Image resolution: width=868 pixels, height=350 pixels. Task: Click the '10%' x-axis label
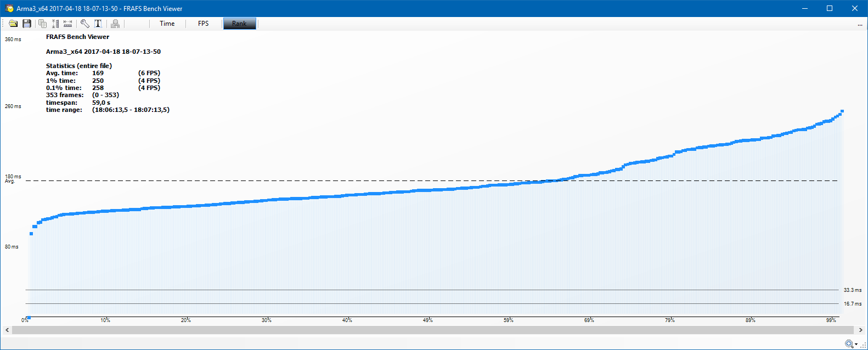tap(105, 320)
